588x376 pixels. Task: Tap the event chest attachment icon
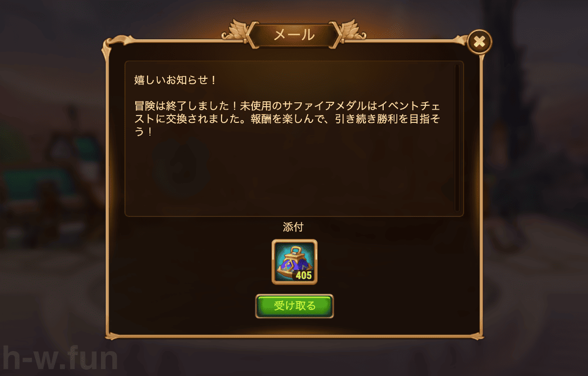294,262
